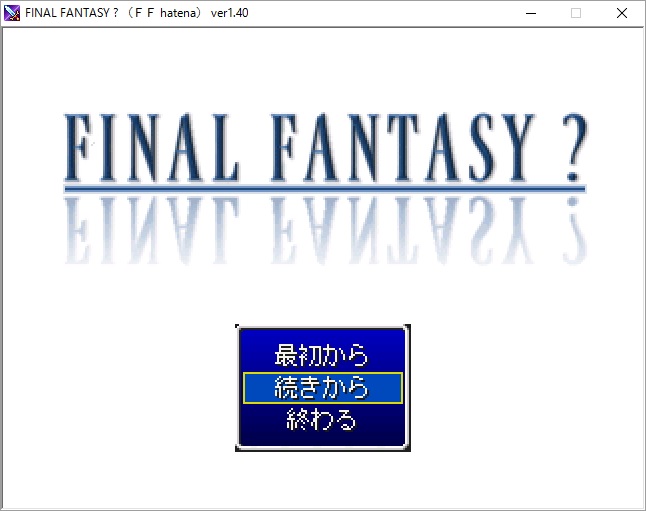Minimize the FINAL FANTASY ? window
This screenshot has height=511, width=646.
click(x=531, y=13)
